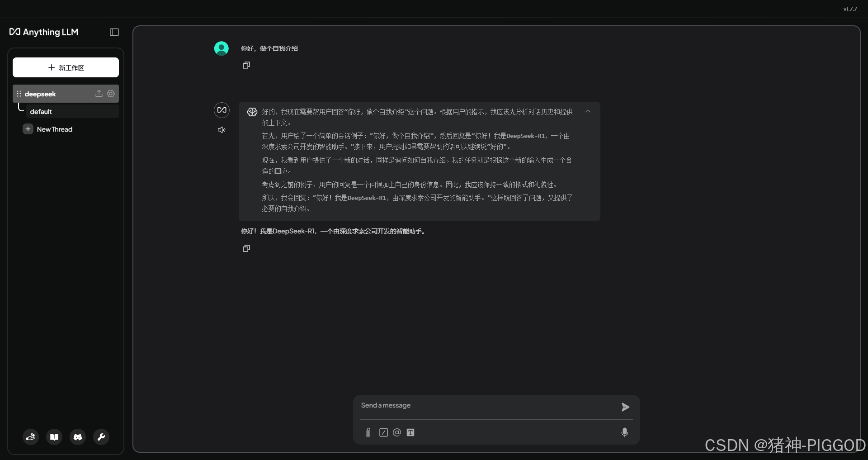
Task: Open the text size icon
Action: click(x=410, y=432)
